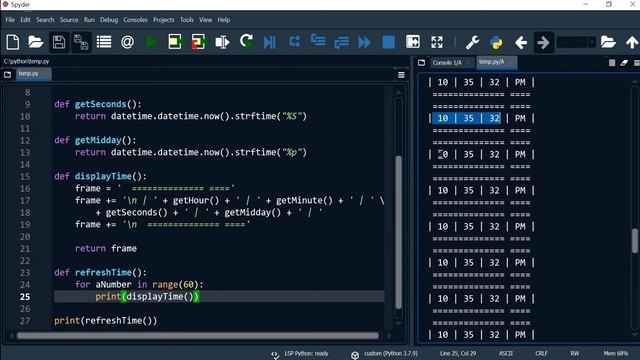
Task: Expand the working directory dropdown arrow
Action: pyautogui.click(x=591, y=42)
